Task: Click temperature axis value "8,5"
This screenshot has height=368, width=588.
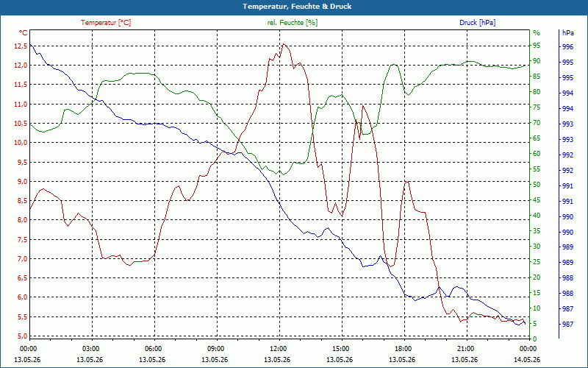Action: [23, 200]
